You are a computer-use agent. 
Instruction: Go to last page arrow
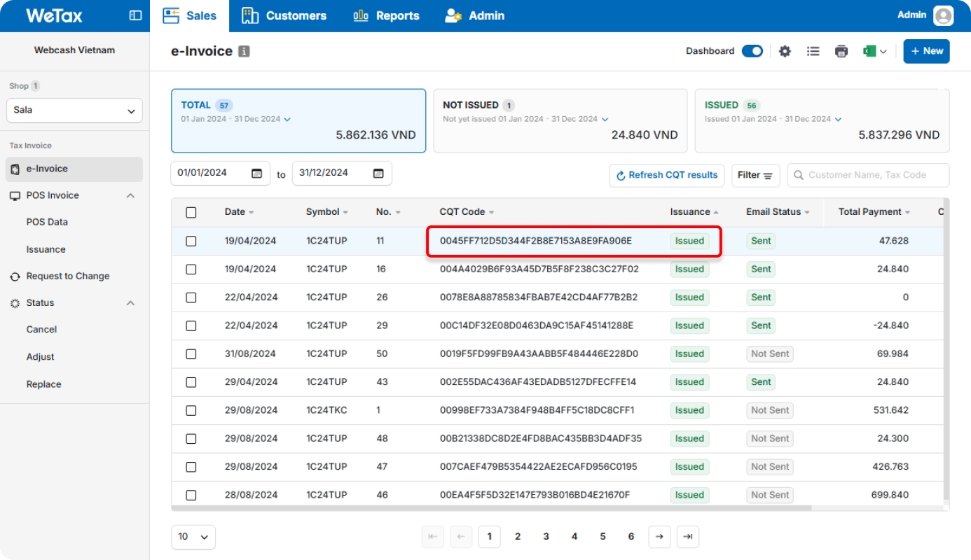[688, 537]
